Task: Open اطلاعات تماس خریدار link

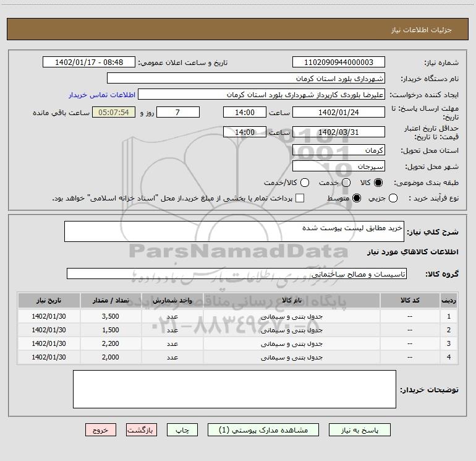Action: pos(102,95)
